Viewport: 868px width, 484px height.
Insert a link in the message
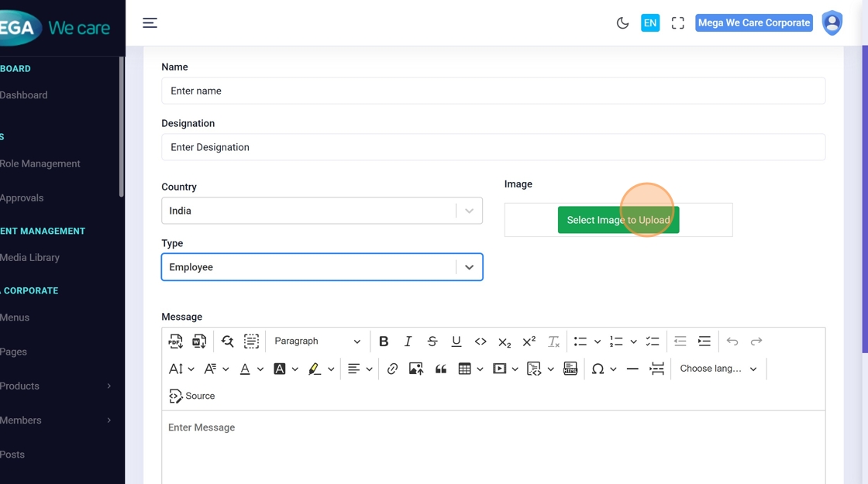tap(392, 369)
